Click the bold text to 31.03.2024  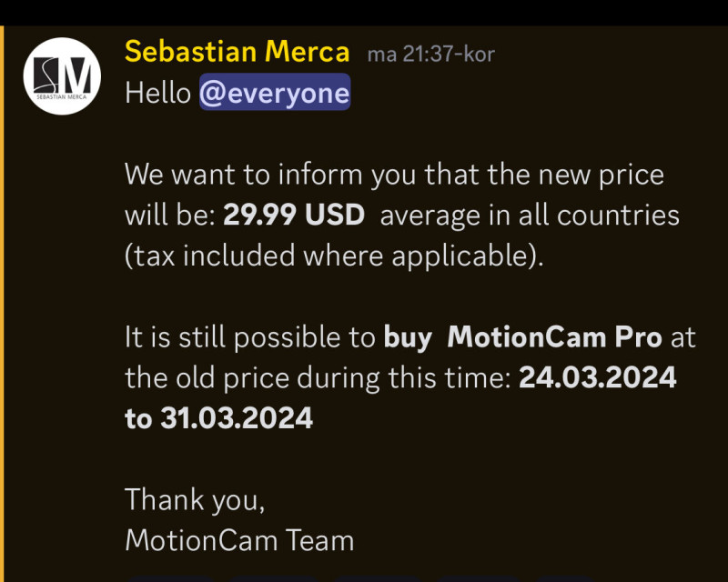[218, 417]
